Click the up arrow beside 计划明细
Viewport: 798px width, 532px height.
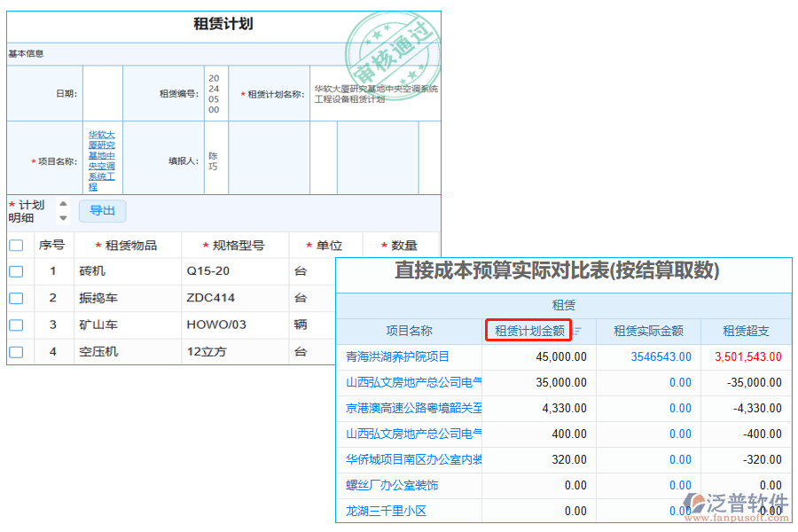[63, 204]
